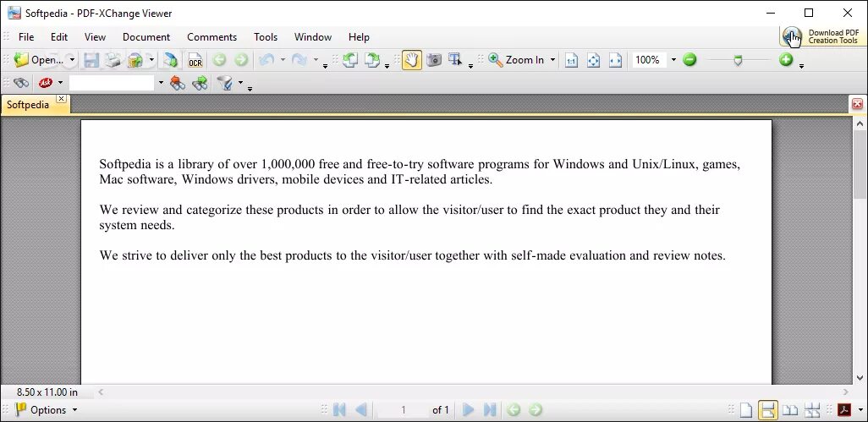Screen dimensions: 868x422
Task: Select the Snapshot camera tool
Action: pos(434,60)
